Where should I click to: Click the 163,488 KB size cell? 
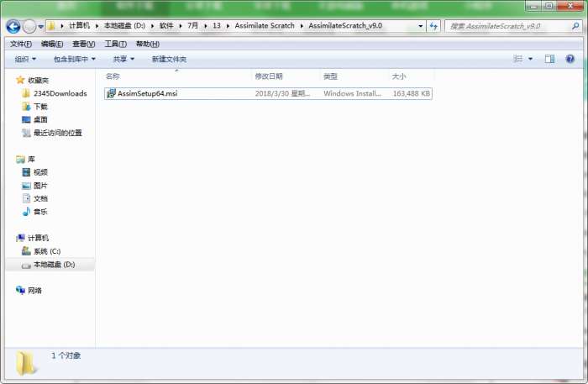click(412, 93)
